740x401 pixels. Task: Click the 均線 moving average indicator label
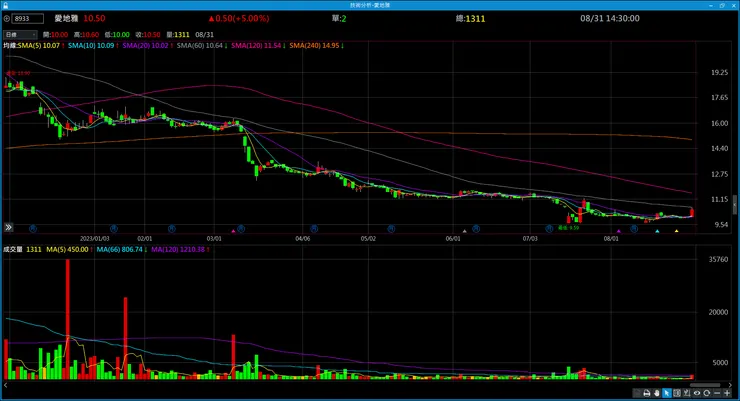tap(9, 46)
